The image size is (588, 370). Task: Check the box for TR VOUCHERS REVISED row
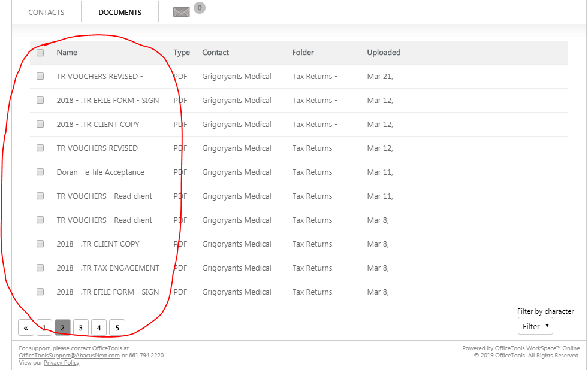(40, 76)
